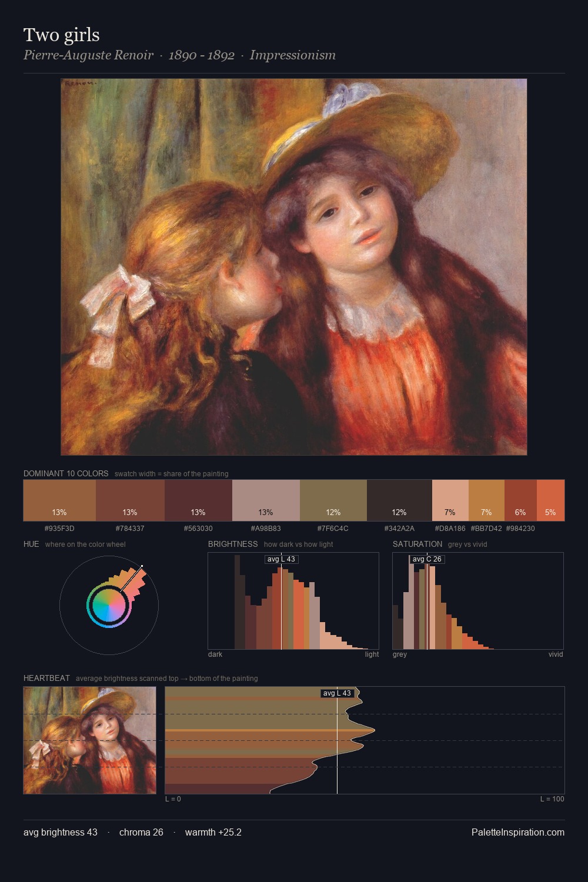Click the #563030 hex code label
The width and height of the screenshot is (588, 882).
click(198, 528)
